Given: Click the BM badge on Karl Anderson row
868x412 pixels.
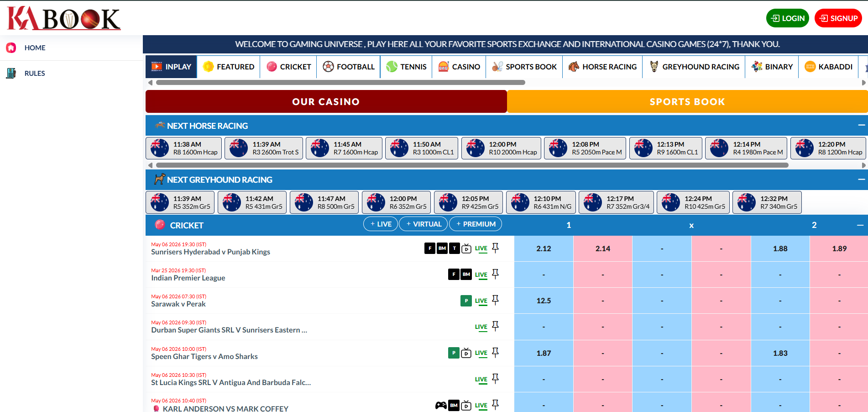Looking at the screenshot, I should tap(454, 405).
